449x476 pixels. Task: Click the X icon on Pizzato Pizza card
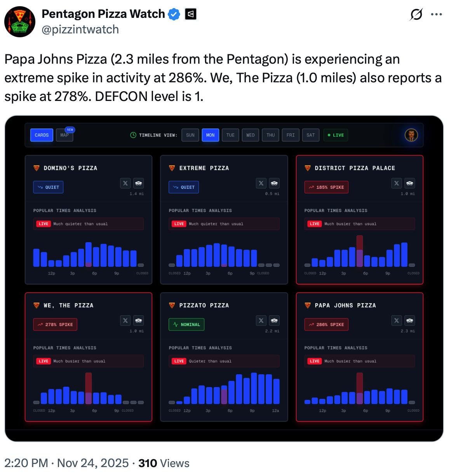[x=261, y=321]
